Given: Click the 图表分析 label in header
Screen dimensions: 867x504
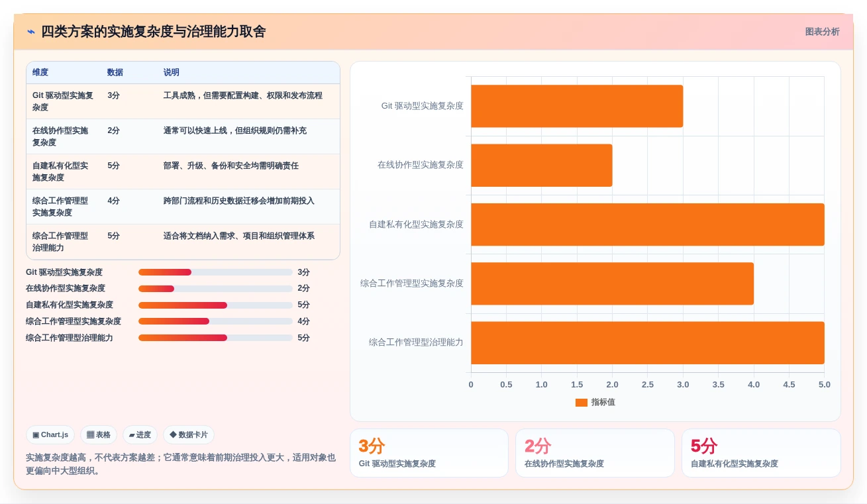Looking at the screenshot, I should point(822,32).
